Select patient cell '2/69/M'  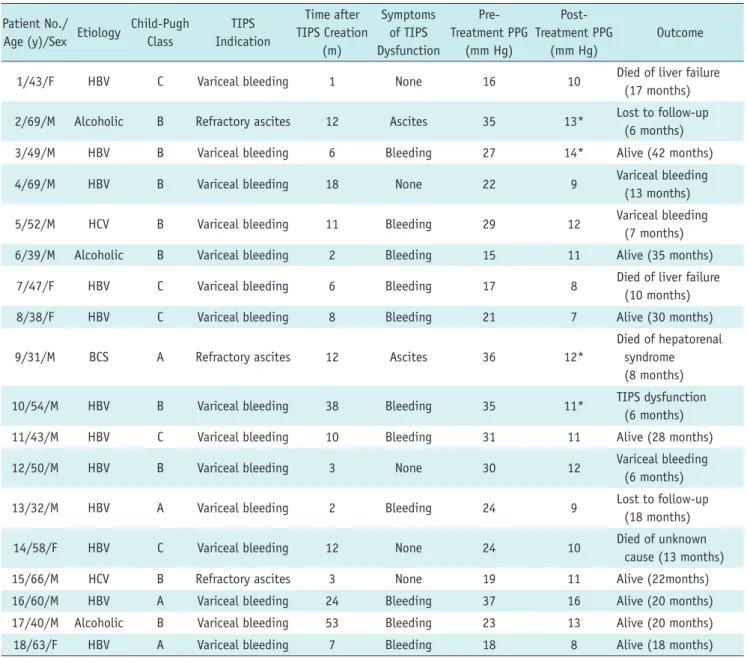click(35, 121)
